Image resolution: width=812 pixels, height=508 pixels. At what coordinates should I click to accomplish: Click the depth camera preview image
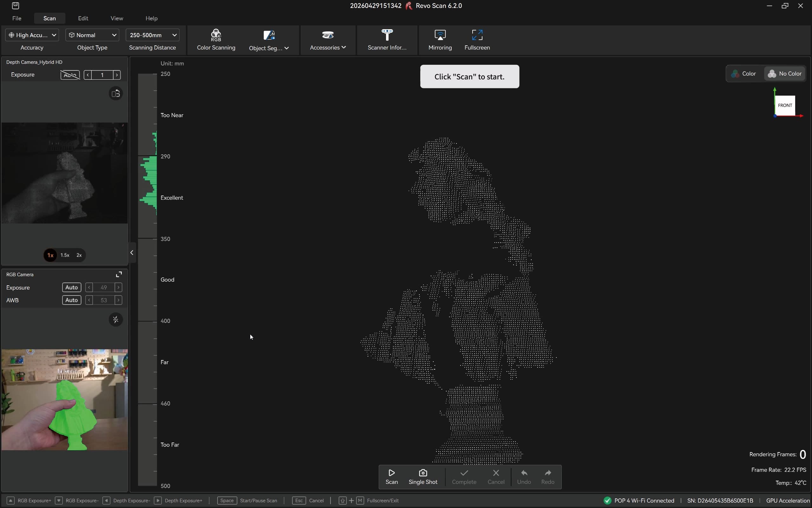pyautogui.click(x=64, y=173)
